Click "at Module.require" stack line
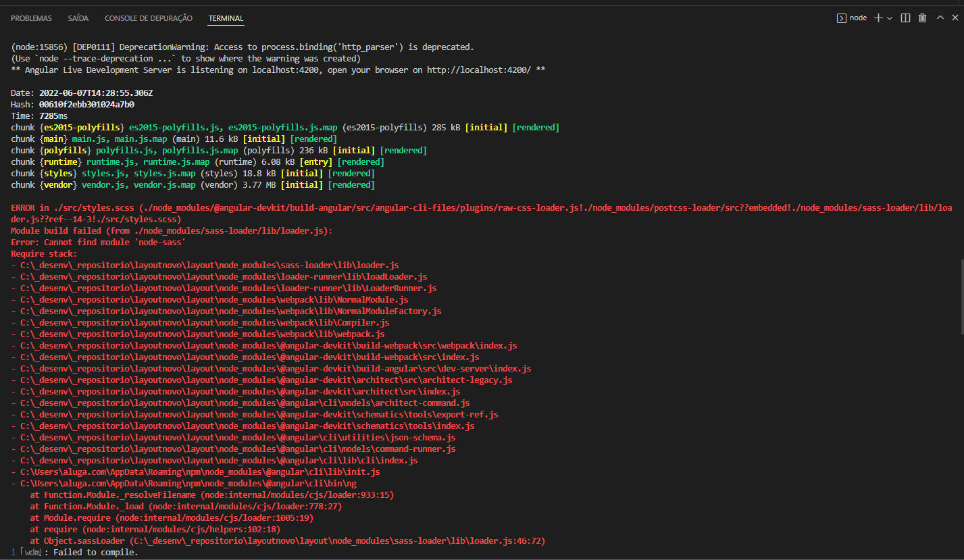964x560 pixels. 172,518
